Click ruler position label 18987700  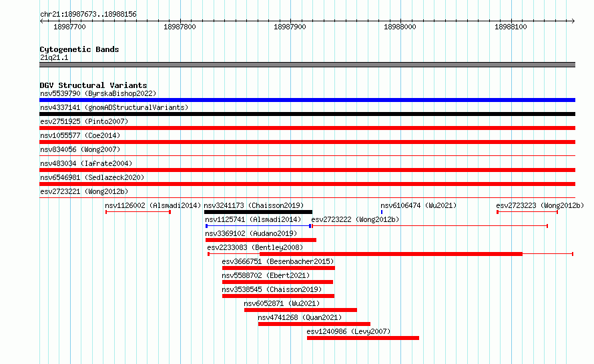click(x=69, y=27)
